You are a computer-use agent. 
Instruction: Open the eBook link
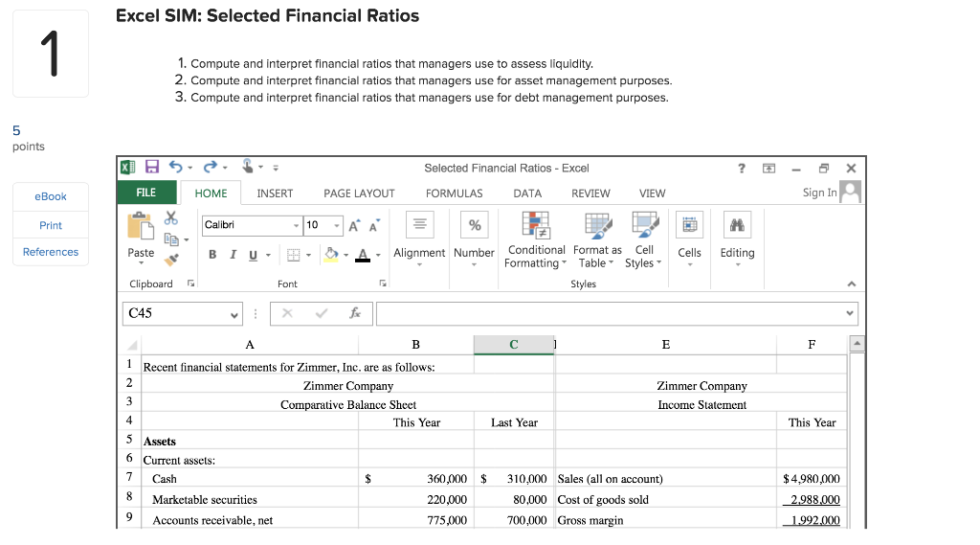pyautogui.click(x=51, y=196)
